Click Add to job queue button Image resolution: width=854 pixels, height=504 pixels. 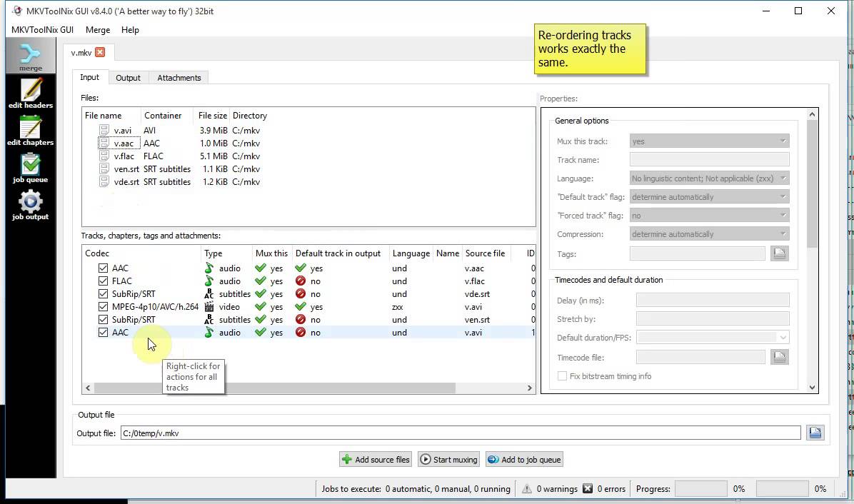525,459
